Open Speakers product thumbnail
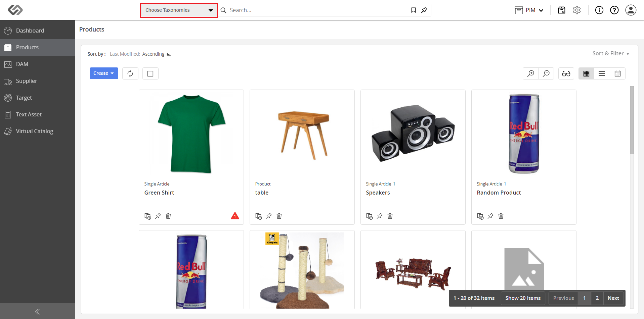The height and width of the screenshot is (319, 644). click(x=413, y=134)
